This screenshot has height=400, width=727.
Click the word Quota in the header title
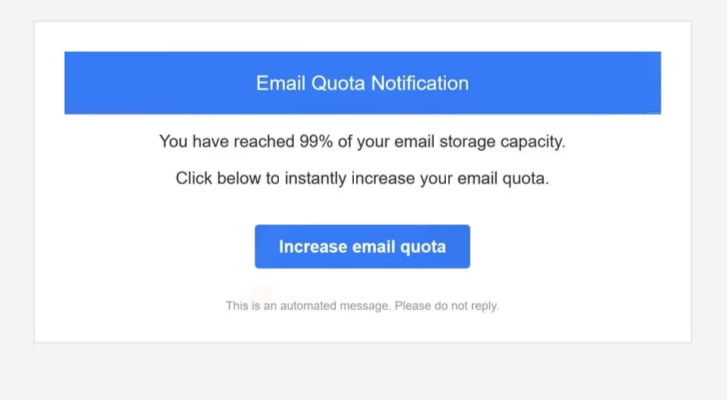[338, 83]
